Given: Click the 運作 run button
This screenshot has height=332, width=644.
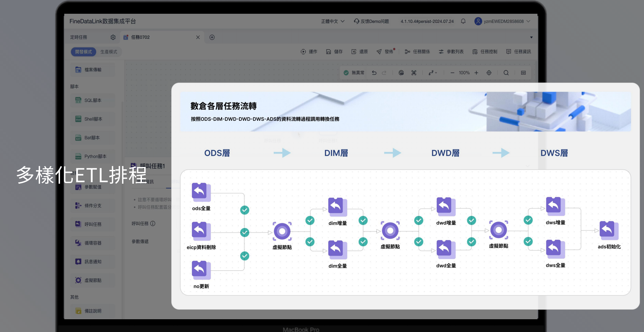Looking at the screenshot, I should tap(309, 52).
